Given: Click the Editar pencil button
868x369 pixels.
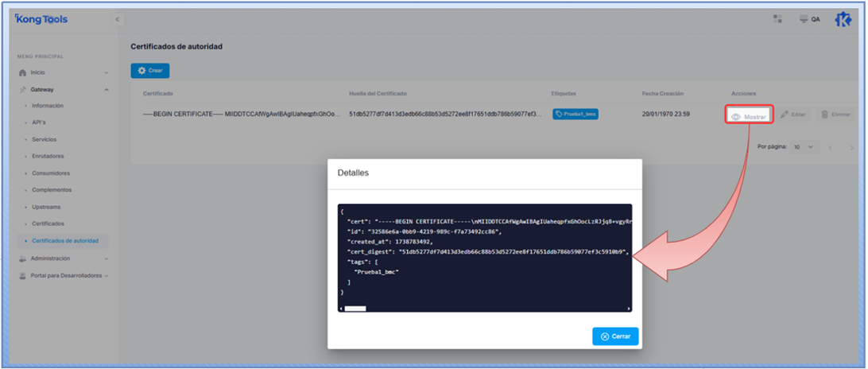Looking at the screenshot, I should 793,115.
